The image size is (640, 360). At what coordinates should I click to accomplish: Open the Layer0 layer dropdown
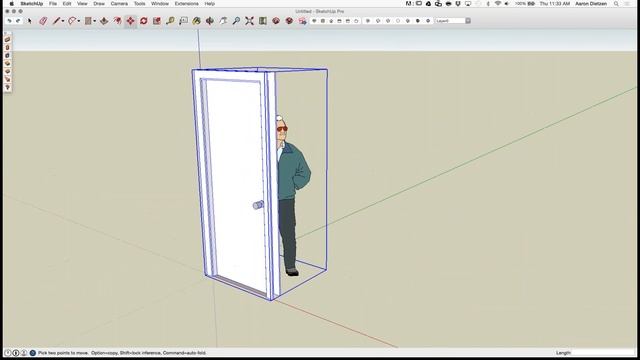point(453,21)
